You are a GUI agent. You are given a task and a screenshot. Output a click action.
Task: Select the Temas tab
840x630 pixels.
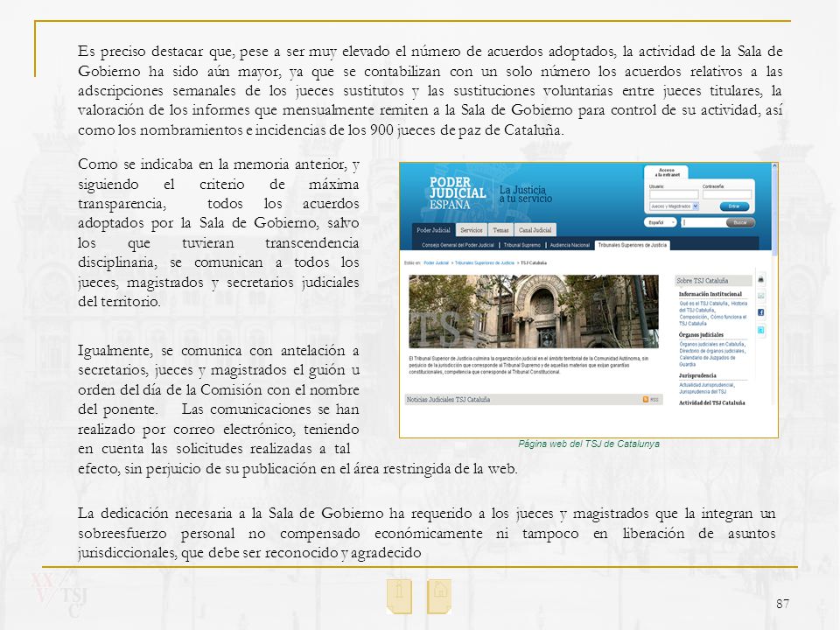(x=500, y=230)
